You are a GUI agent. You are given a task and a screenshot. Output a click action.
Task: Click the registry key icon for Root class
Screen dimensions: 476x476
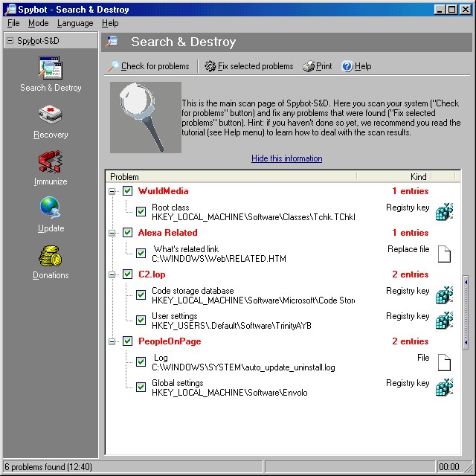444,211
